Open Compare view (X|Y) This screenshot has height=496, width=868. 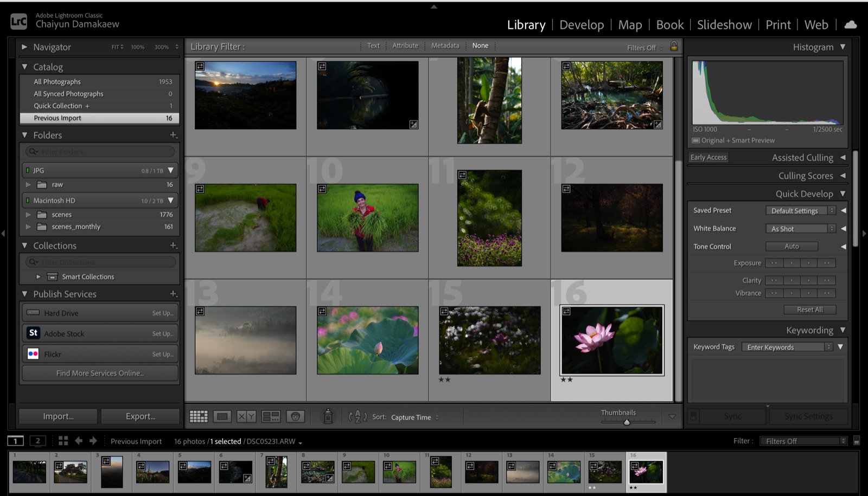(x=246, y=416)
